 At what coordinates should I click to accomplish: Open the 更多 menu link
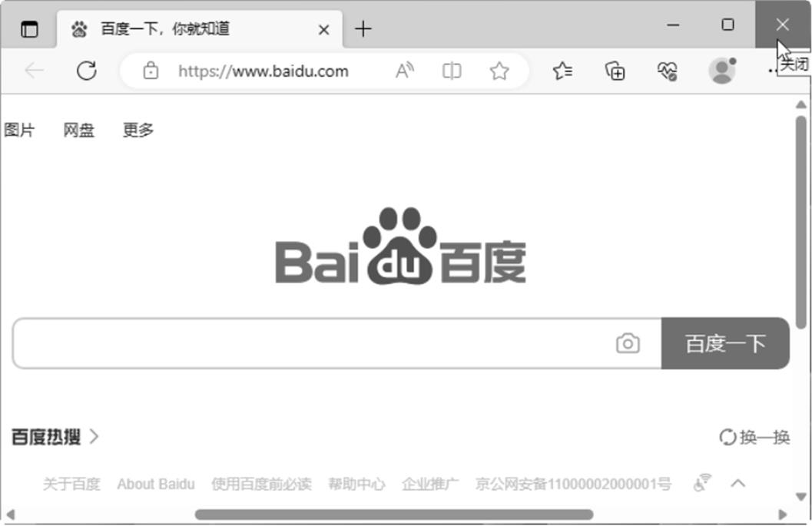[138, 130]
